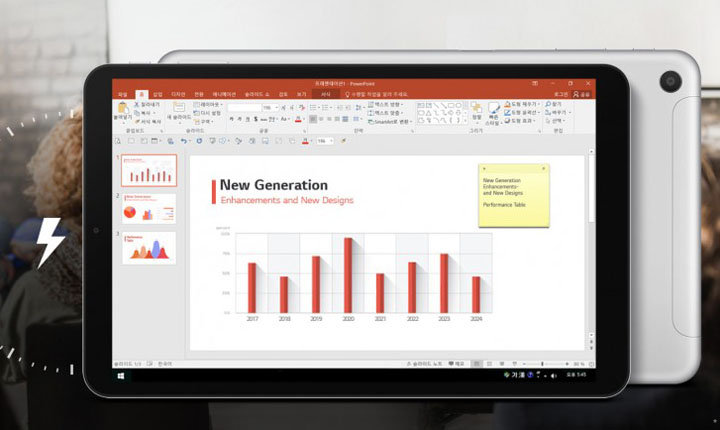Select the second slide thumbnail

click(149, 209)
